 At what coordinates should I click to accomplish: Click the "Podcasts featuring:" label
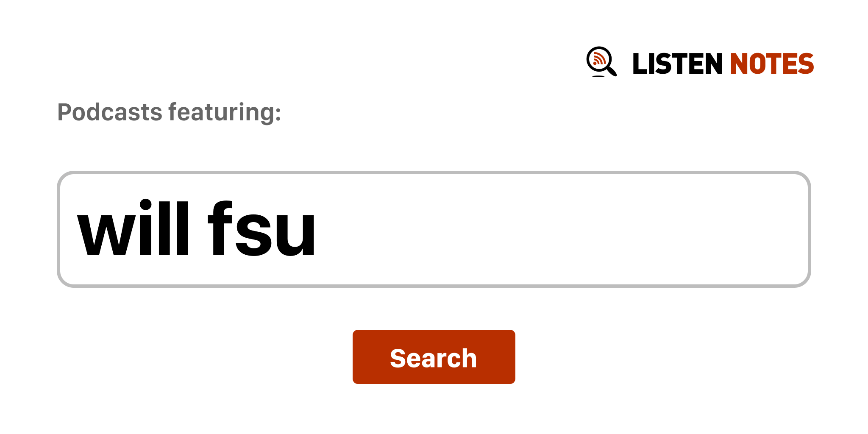click(169, 113)
